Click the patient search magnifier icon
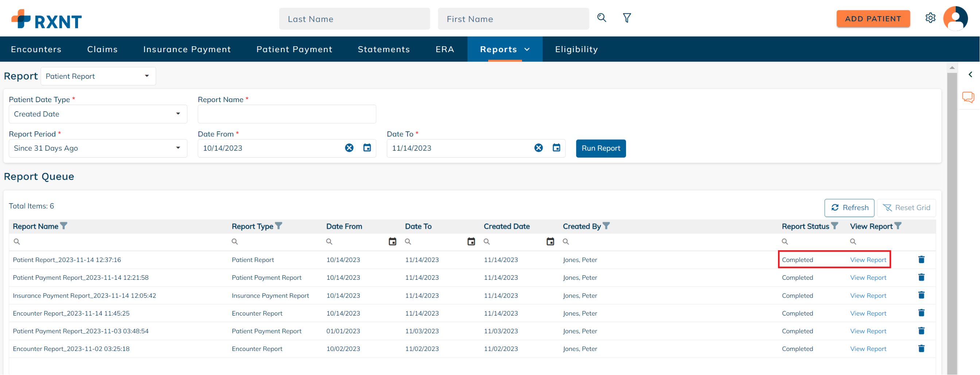Screen dimensions: 980x375 (601, 18)
